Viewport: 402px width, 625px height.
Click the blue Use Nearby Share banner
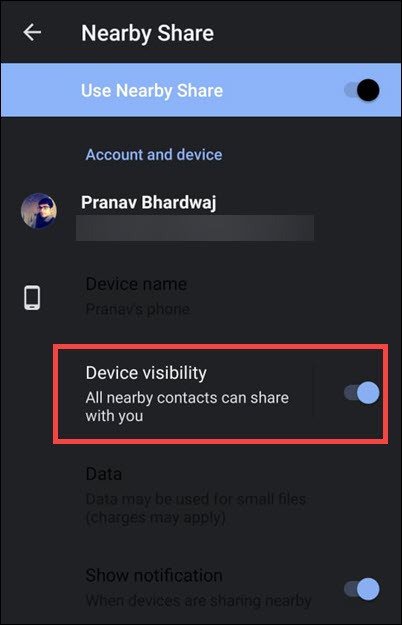pyautogui.click(x=201, y=90)
